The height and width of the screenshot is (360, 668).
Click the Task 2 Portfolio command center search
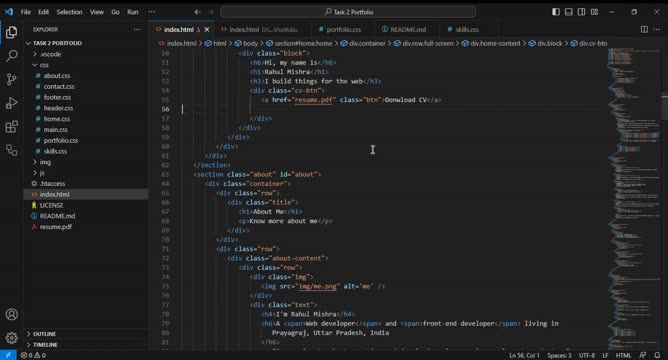pyautogui.click(x=348, y=12)
